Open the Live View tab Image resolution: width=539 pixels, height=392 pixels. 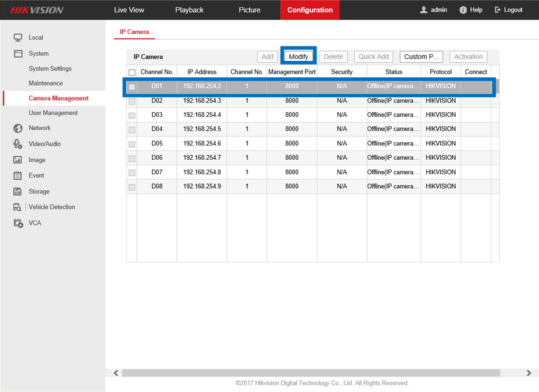click(x=129, y=10)
